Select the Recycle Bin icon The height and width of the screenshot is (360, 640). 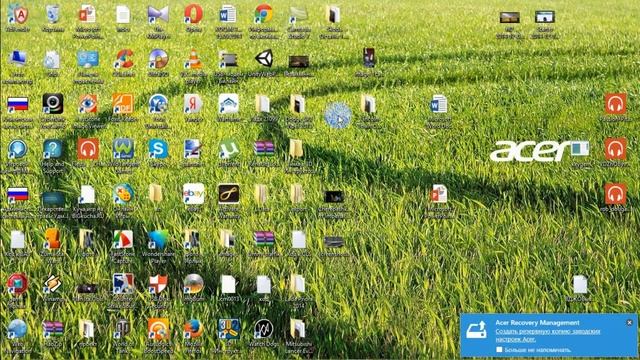click(x=53, y=14)
